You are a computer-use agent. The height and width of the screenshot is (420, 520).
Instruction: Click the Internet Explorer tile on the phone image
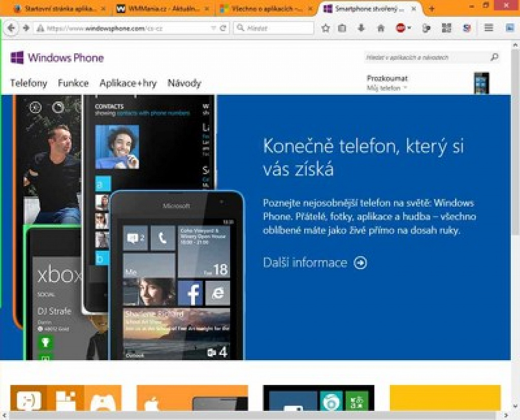[x=217, y=293]
